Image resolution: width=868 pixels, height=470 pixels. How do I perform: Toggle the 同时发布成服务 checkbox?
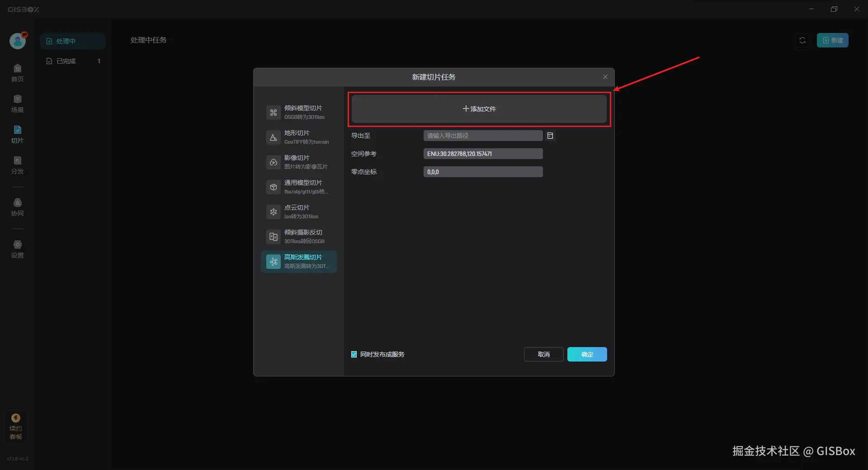354,354
